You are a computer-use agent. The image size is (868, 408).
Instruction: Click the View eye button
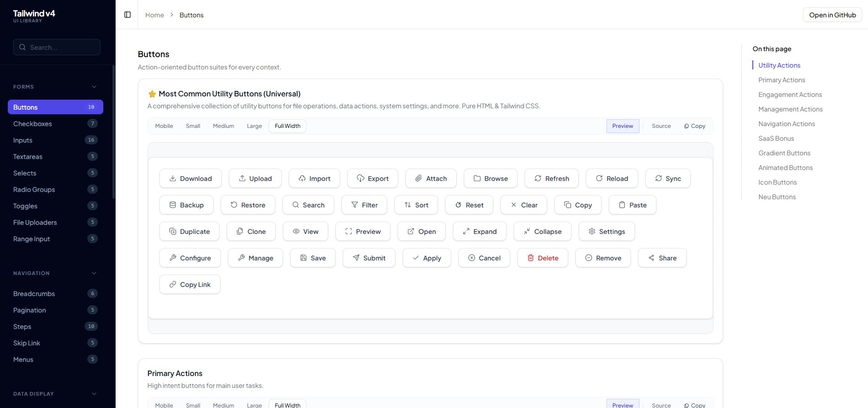tap(305, 231)
